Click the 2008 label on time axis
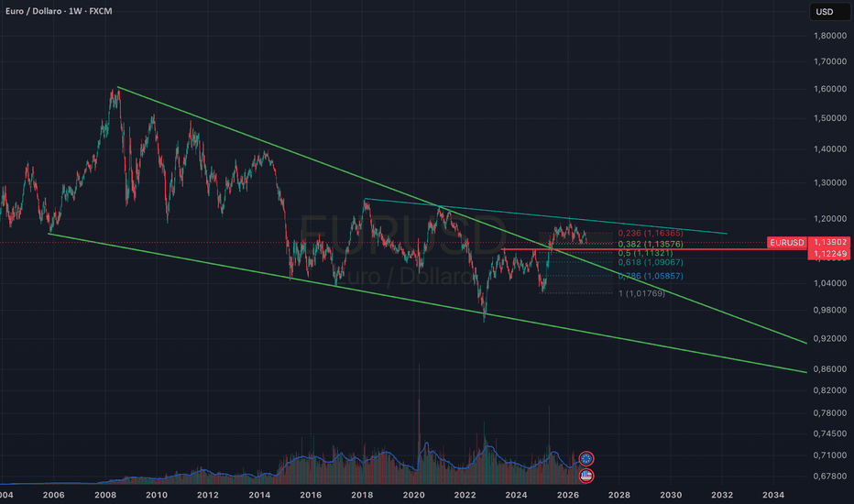Screen dimensions: 854x504 [x=105, y=495]
